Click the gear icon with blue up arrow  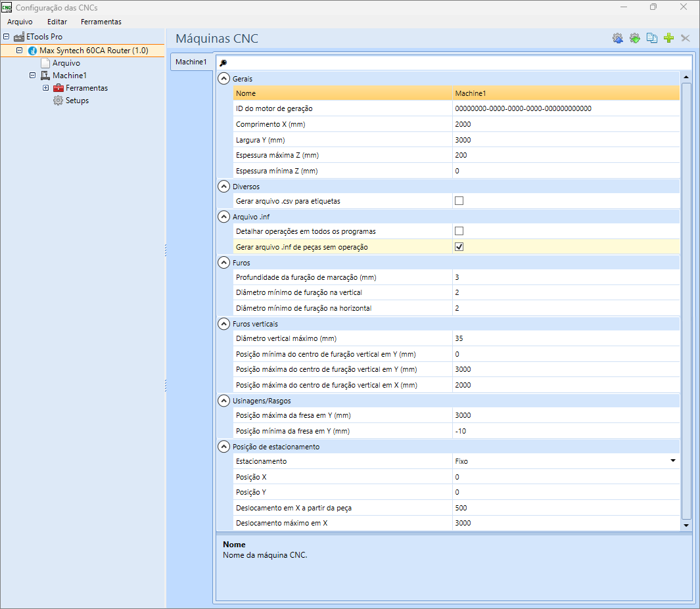(x=618, y=38)
